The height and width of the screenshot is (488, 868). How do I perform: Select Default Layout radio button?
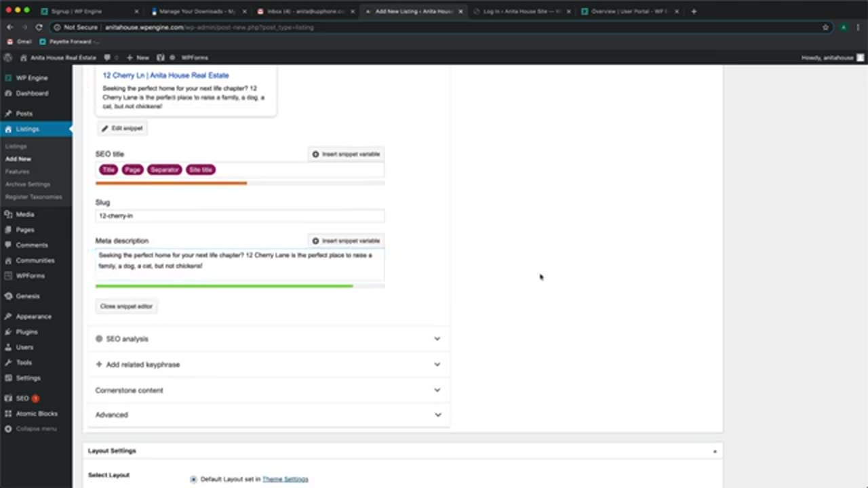[193, 479]
